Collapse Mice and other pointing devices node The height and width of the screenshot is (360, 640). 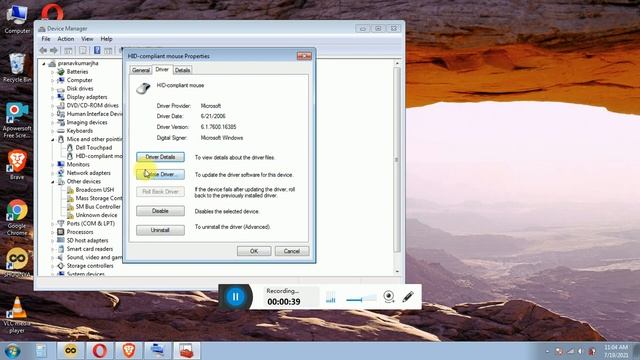tap(53, 140)
